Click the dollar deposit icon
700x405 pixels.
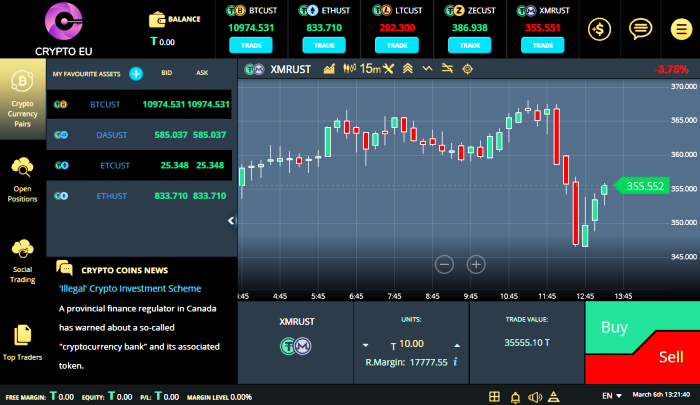tap(600, 30)
